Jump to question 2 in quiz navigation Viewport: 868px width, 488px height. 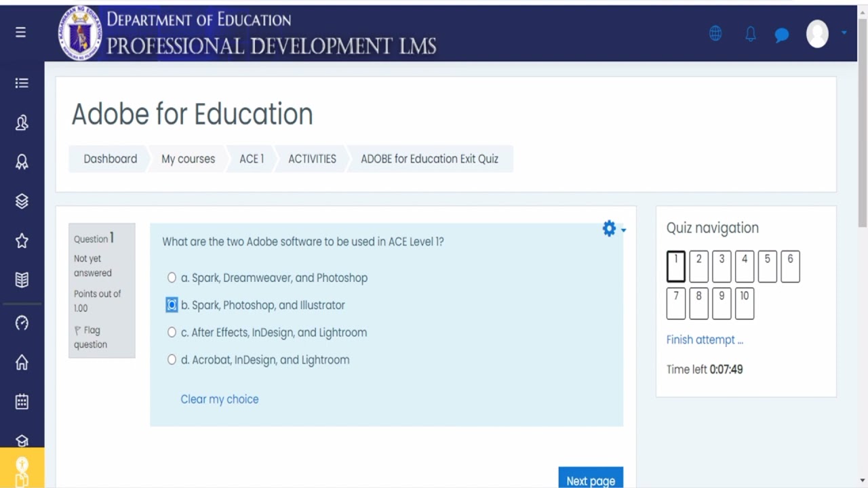click(698, 266)
